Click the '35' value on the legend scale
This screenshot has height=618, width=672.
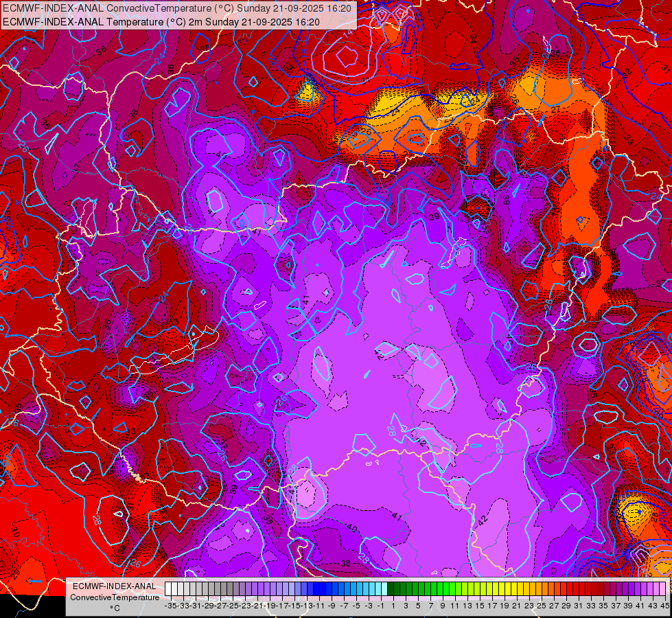603,606
